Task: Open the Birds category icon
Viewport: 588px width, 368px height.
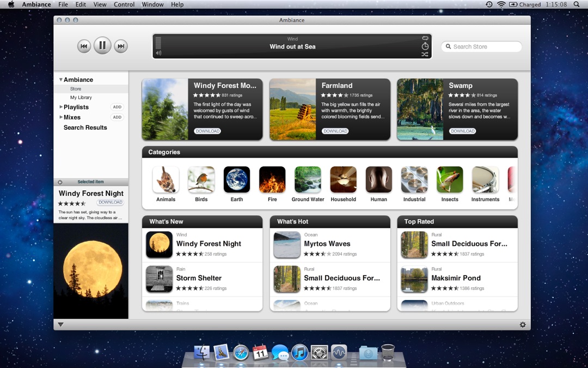Action: tap(201, 179)
